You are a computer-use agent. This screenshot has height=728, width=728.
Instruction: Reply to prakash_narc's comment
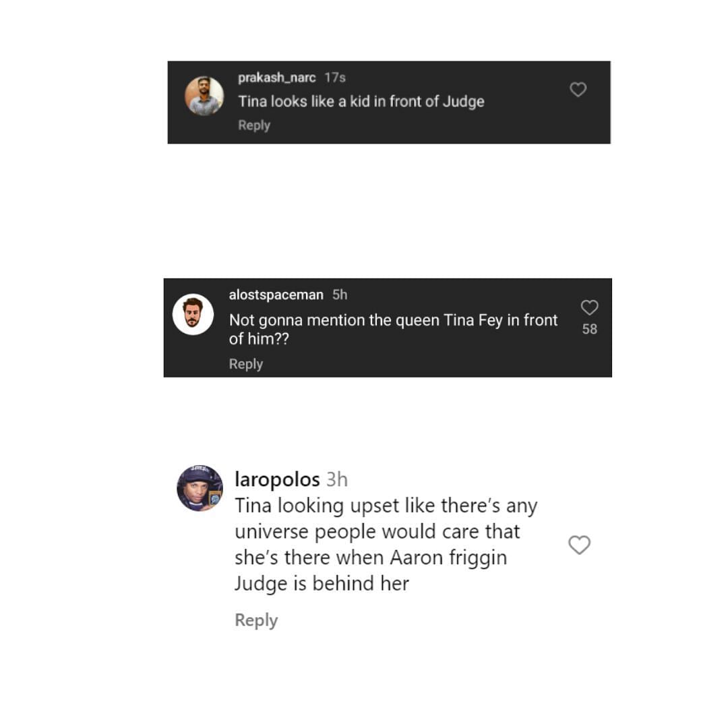point(254,125)
